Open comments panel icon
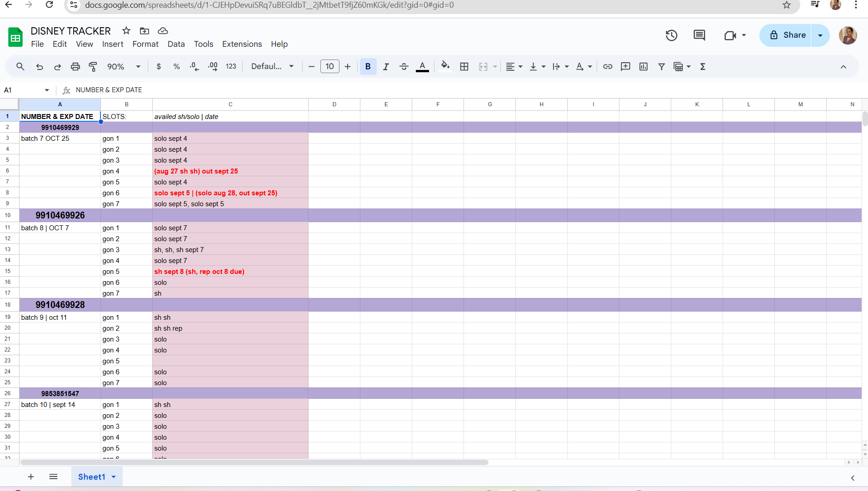The height and width of the screenshot is (491, 868). [699, 35]
